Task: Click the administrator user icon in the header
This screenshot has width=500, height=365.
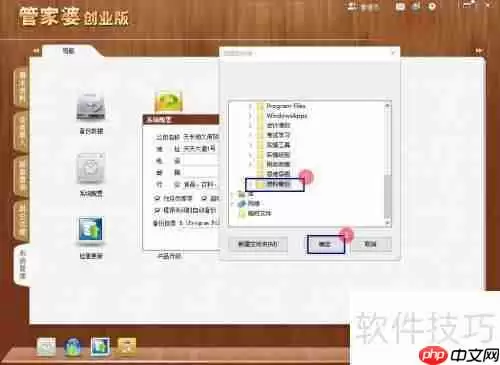Action: pyautogui.click(x=352, y=6)
